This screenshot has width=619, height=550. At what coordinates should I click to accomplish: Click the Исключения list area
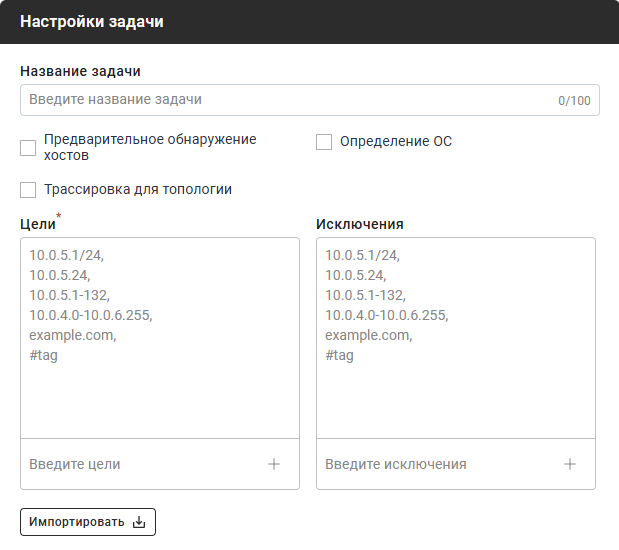point(456,338)
